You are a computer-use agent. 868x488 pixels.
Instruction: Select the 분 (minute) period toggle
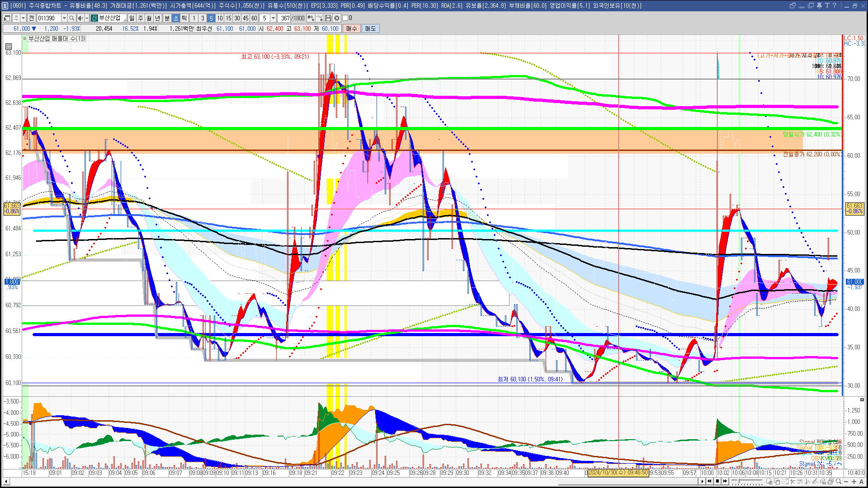pyautogui.click(x=167, y=18)
